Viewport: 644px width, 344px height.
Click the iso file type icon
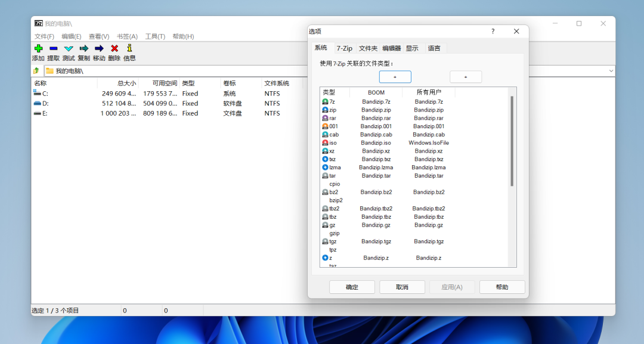click(325, 142)
